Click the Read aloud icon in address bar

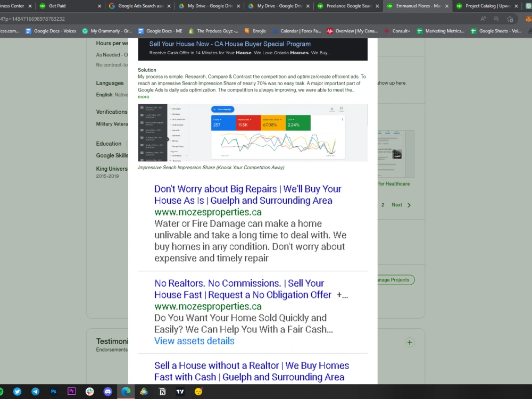pos(484,19)
